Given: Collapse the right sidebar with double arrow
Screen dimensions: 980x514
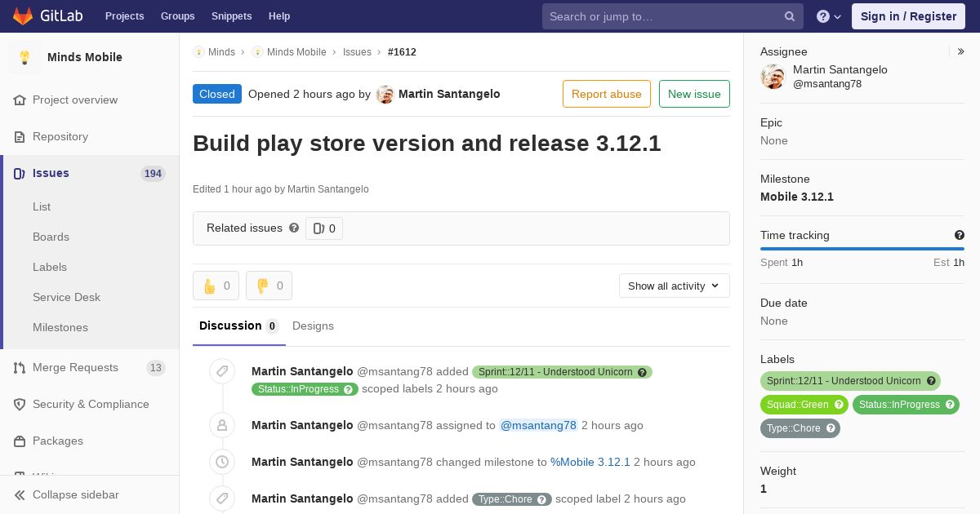Looking at the screenshot, I should tap(961, 51).
